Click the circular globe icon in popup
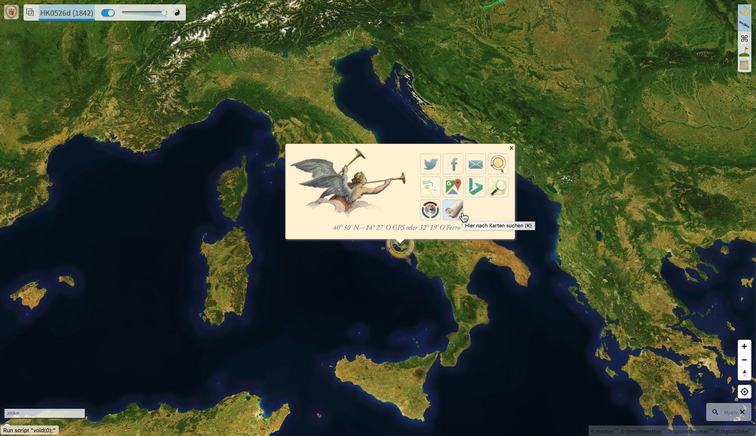The height and width of the screenshot is (436, 756). click(x=430, y=210)
